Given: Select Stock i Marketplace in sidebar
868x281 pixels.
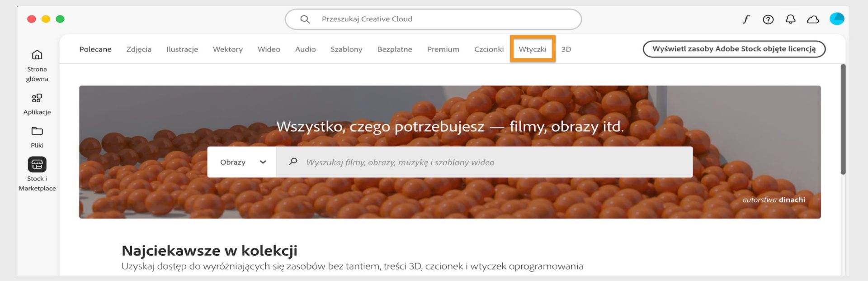Looking at the screenshot, I should pyautogui.click(x=37, y=174).
